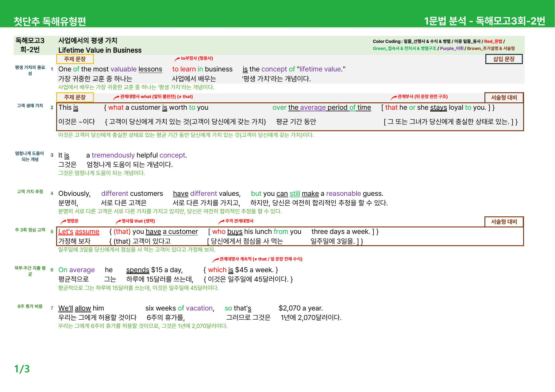
Task: Click '(that) you have a customer'
Action: tap(156, 232)
